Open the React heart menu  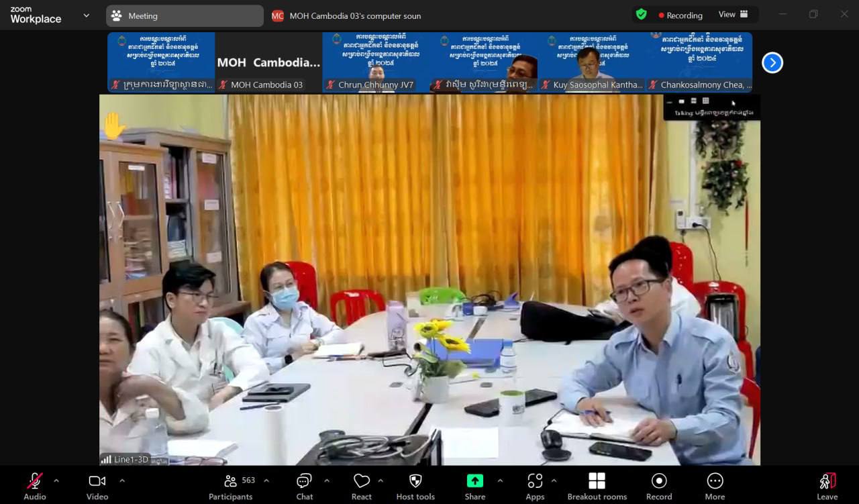point(362,486)
